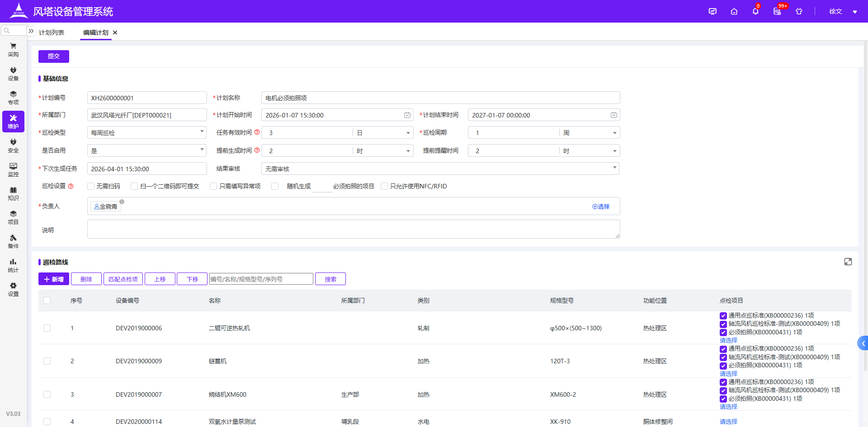Open the 巡检类型 dropdown
This screenshot has width=868, height=427.
[x=146, y=132]
